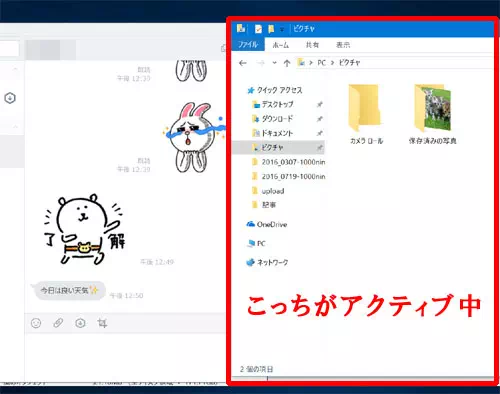This screenshot has height=394, width=500.
Task: Select ダウンロード in the navigation pane
Action: [x=273, y=119]
